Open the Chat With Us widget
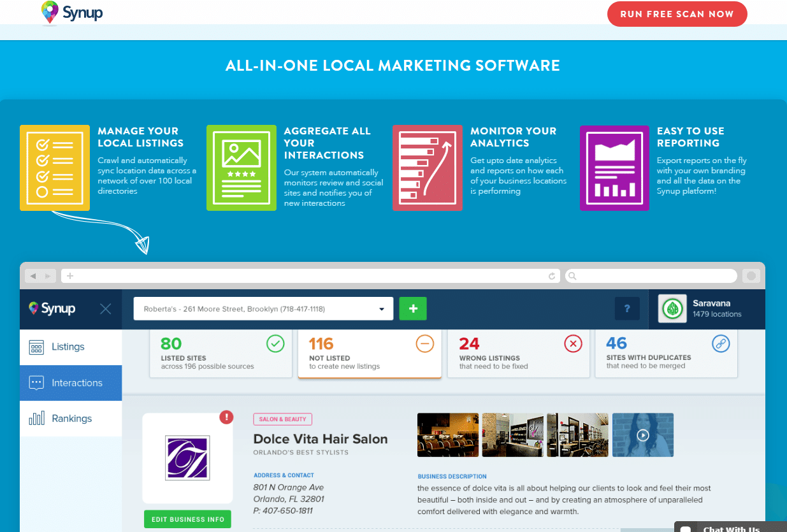 [x=730, y=528]
